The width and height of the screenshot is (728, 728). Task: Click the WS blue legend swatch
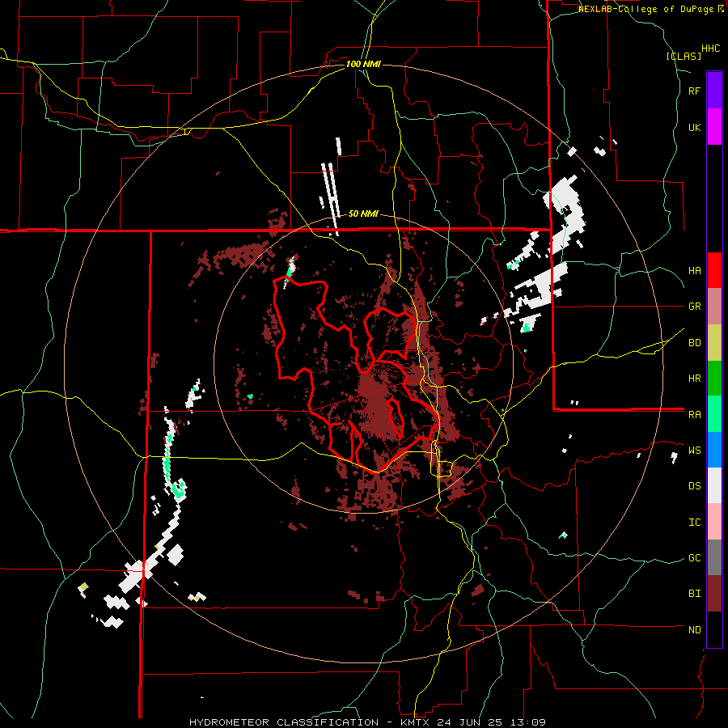[714, 450]
